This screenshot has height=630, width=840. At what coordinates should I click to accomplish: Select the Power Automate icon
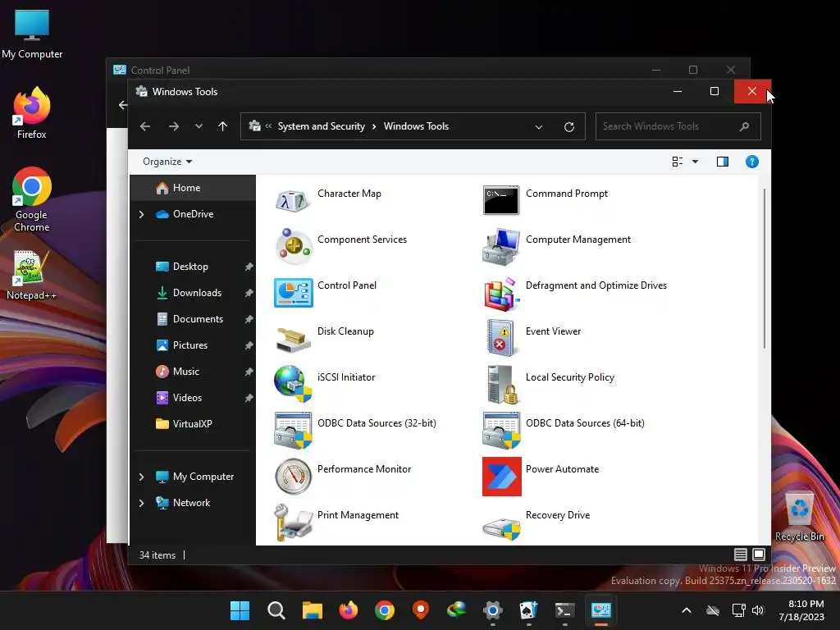click(501, 477)
